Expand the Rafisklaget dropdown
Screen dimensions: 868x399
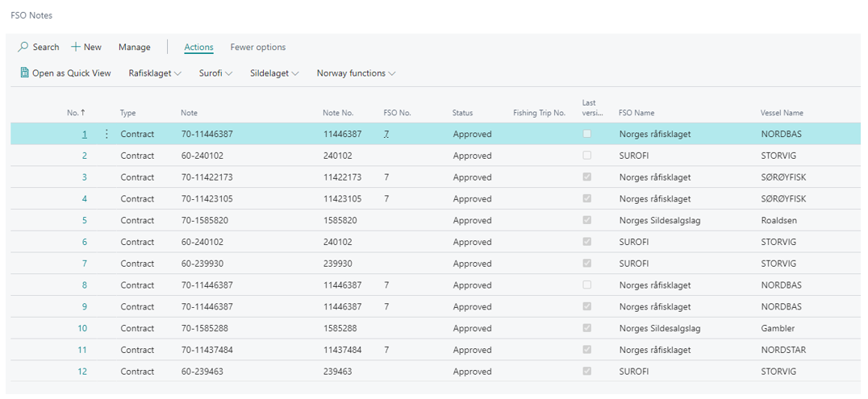[x=155, y=73]
